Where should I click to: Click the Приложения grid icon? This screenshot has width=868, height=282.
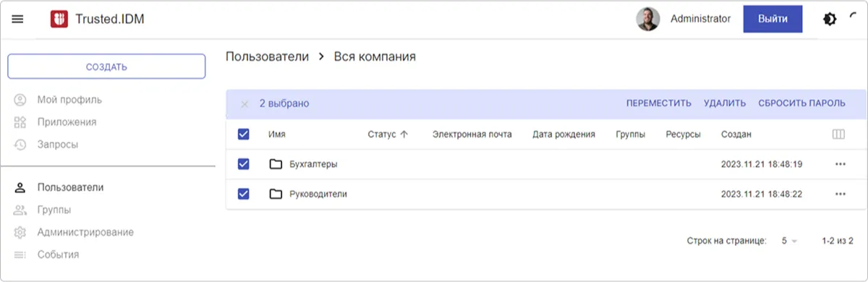click(x=20, y=122)
